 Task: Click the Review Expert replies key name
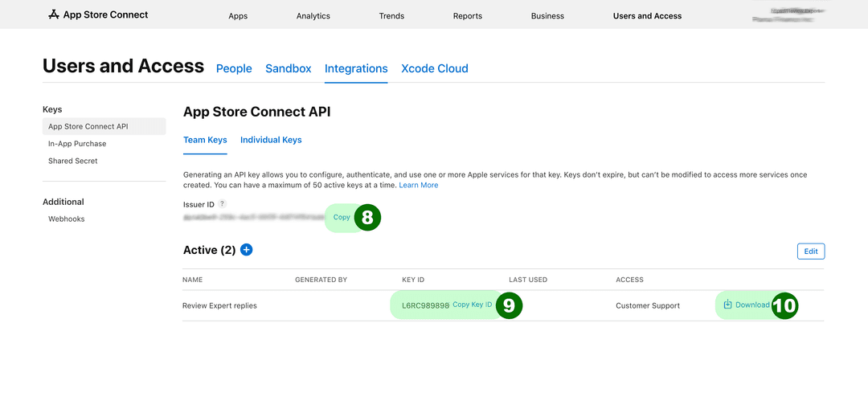point(219,305)
